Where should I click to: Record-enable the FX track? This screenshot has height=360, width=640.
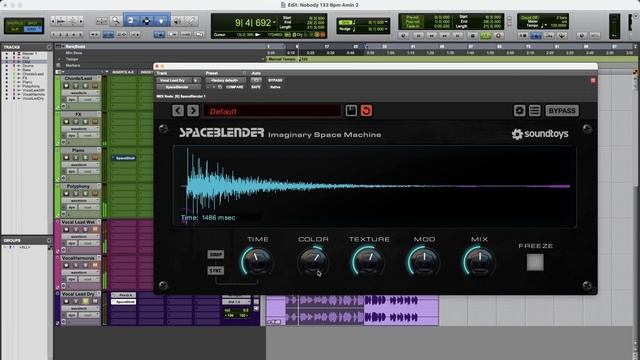66,122
